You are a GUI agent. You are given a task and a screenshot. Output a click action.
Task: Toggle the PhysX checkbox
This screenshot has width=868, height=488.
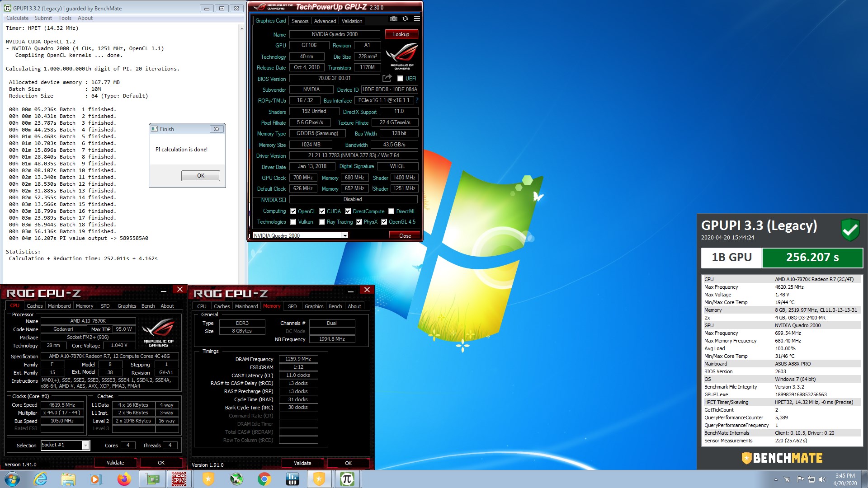coord(359,222)
